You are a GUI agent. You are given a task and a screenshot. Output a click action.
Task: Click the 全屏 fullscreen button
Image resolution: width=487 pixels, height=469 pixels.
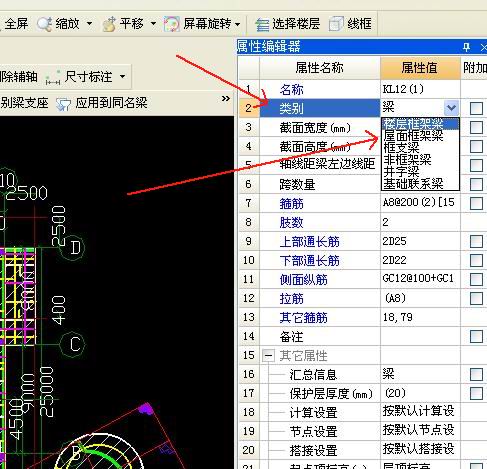[16, 24]
